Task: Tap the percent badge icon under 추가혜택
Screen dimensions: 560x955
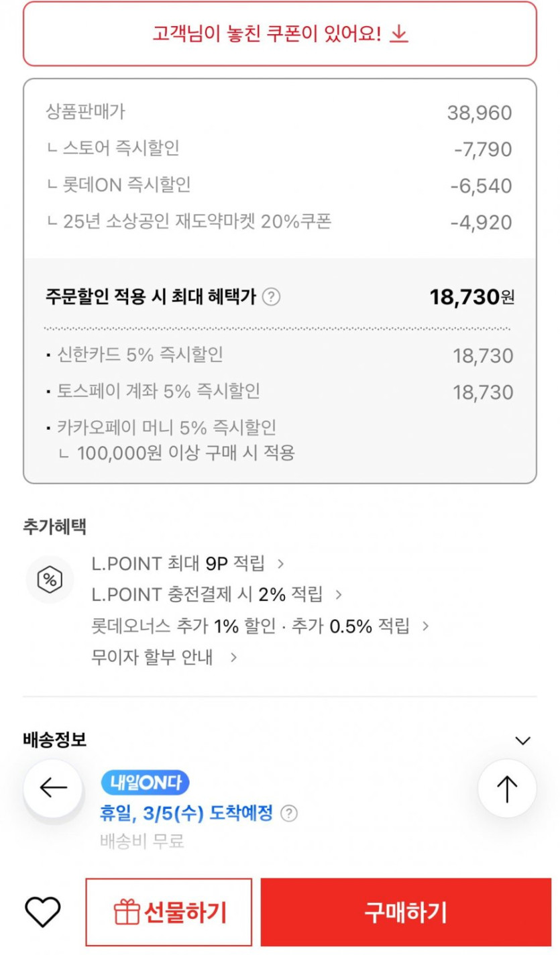Action: click(x=49, y=580)
